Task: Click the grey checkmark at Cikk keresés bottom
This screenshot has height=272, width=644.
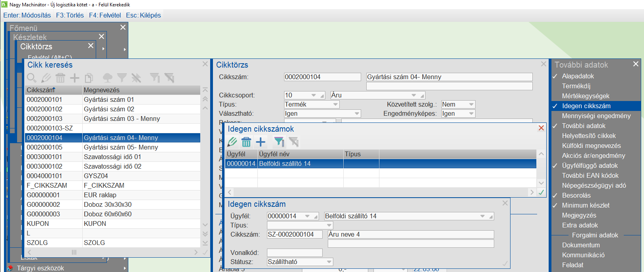Action: pyautogui.click(x=205, y=252)
